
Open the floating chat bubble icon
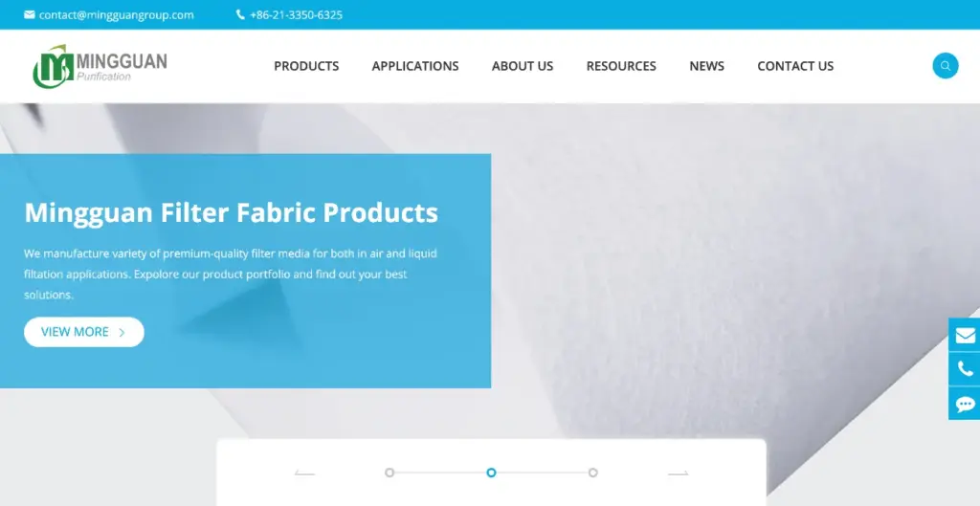[x=965, y=404]
